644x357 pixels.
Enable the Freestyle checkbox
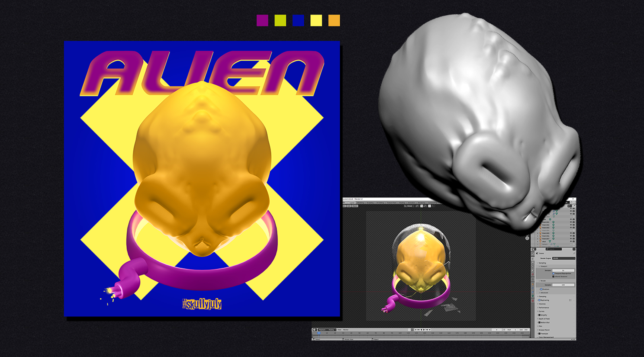click(540, 334)
